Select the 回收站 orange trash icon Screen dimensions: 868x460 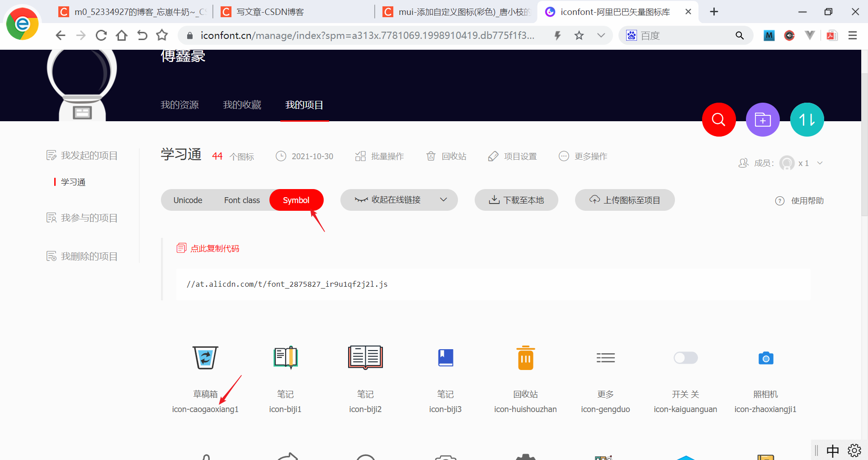click(x=525, y=357)
